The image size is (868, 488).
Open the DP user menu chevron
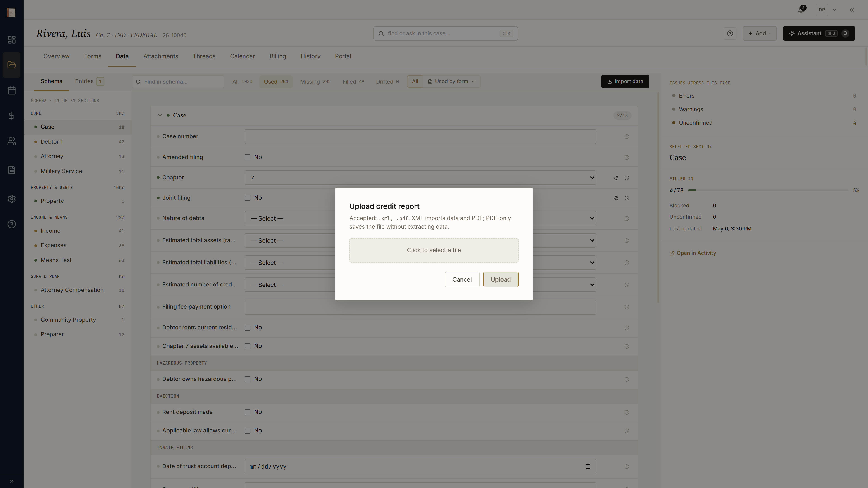[x=834, y=10]
